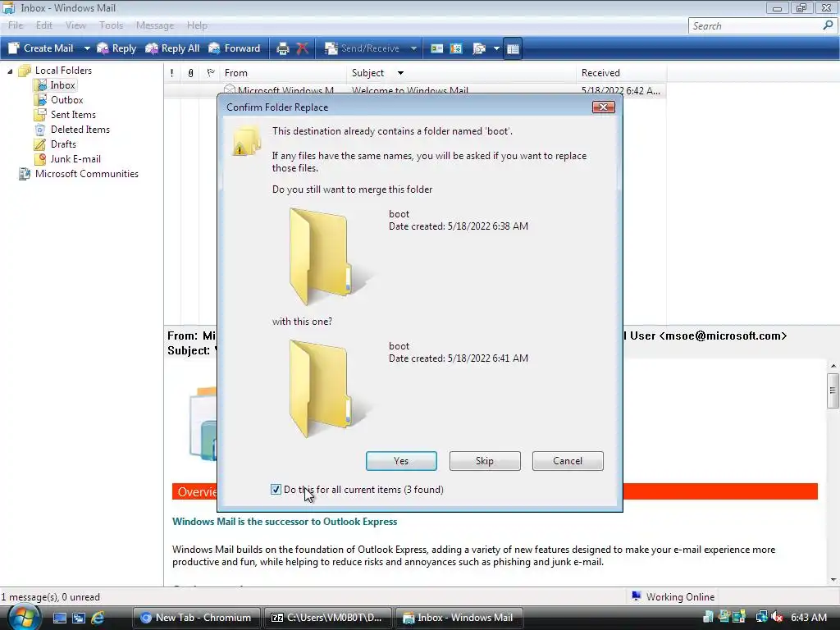Click Switch between windows quick launch icon
The image size is (840, 630).
coord(79,618)
